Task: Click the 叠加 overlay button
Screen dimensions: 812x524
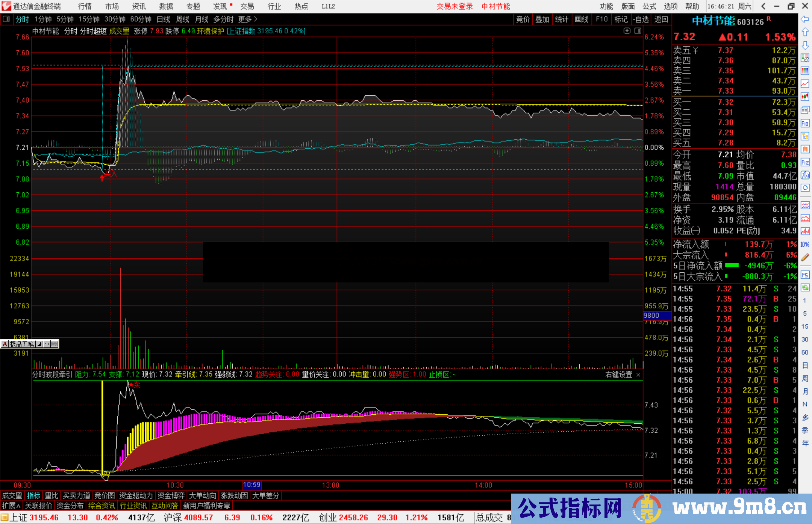Action: pyautogui.click(x=542, y=19)
